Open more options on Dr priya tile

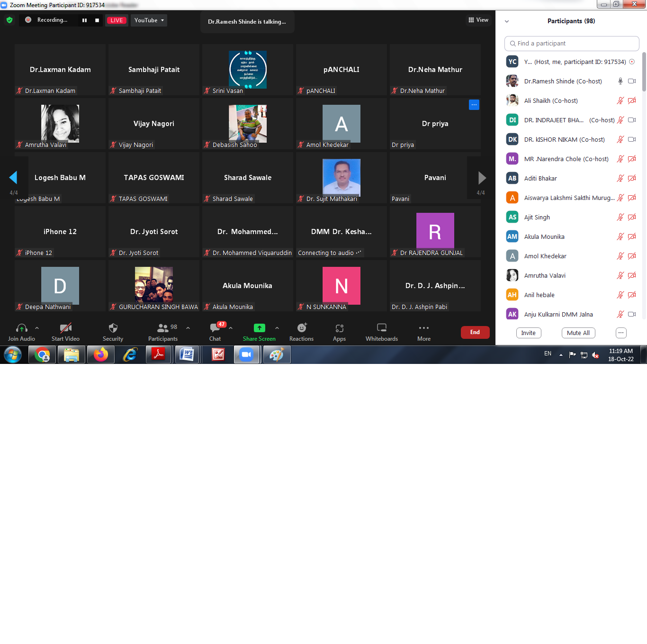pos(474,105)
